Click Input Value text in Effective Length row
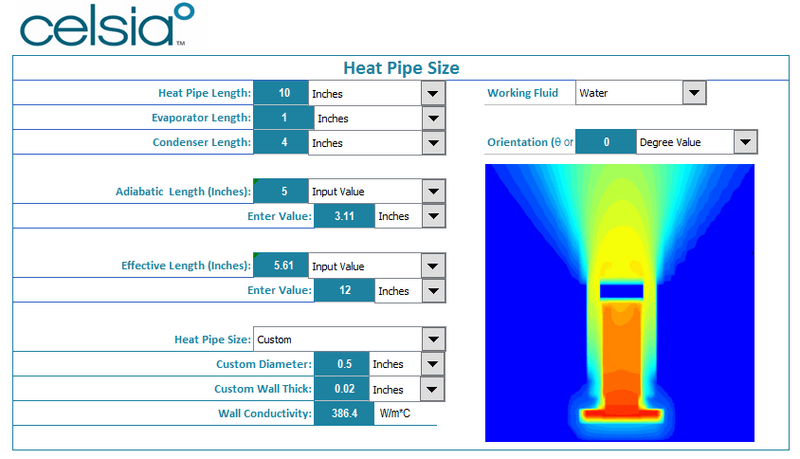800x459 pixels. 338,266
